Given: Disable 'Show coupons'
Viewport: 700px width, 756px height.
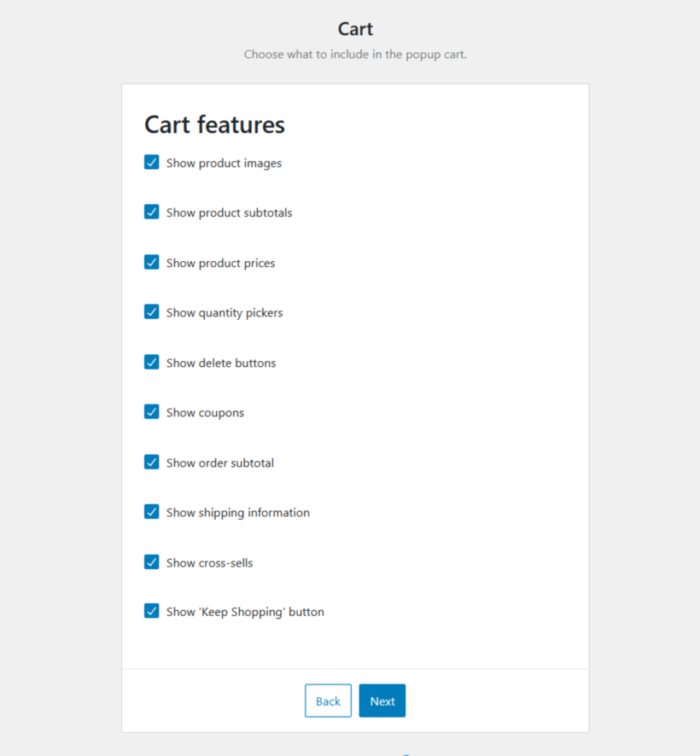Looking at the screenshot, I should pyautogui.click(x=151, y=411).
